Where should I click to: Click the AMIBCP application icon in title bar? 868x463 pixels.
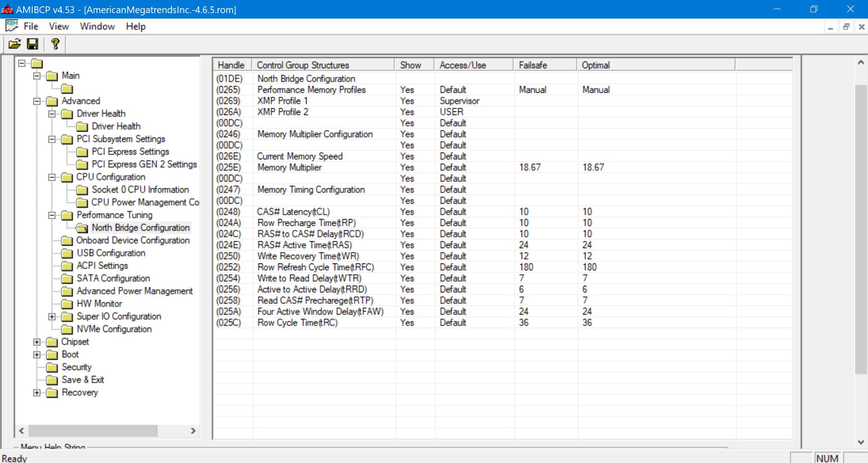point(7,9)
